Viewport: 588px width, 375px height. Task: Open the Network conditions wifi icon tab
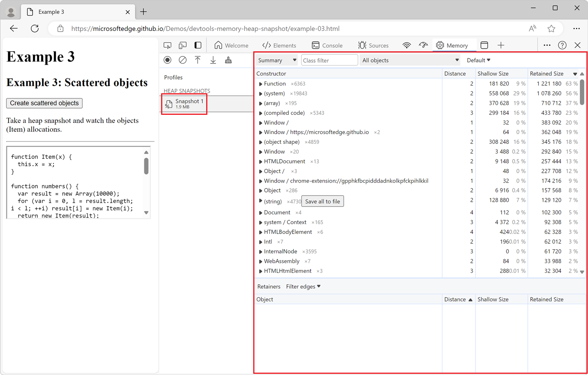407,45
